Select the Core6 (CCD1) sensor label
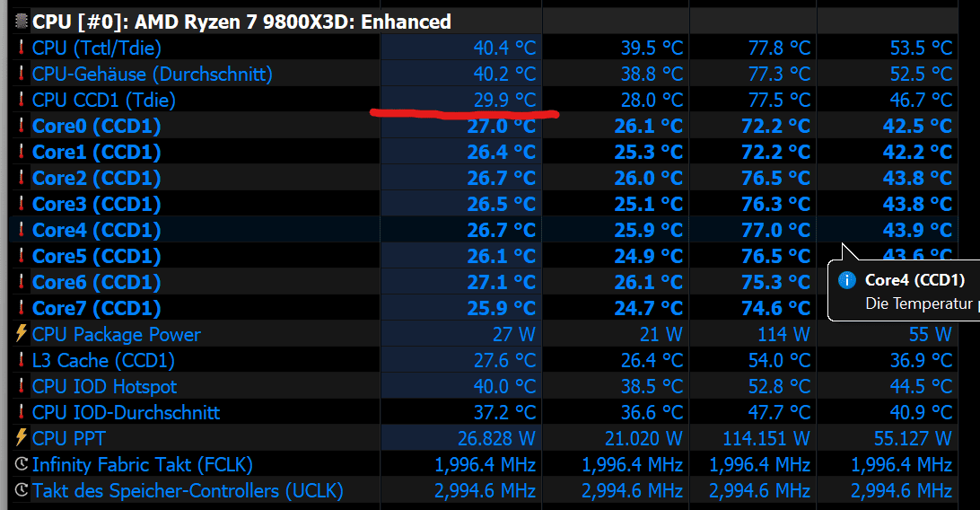 coord(97,282)
